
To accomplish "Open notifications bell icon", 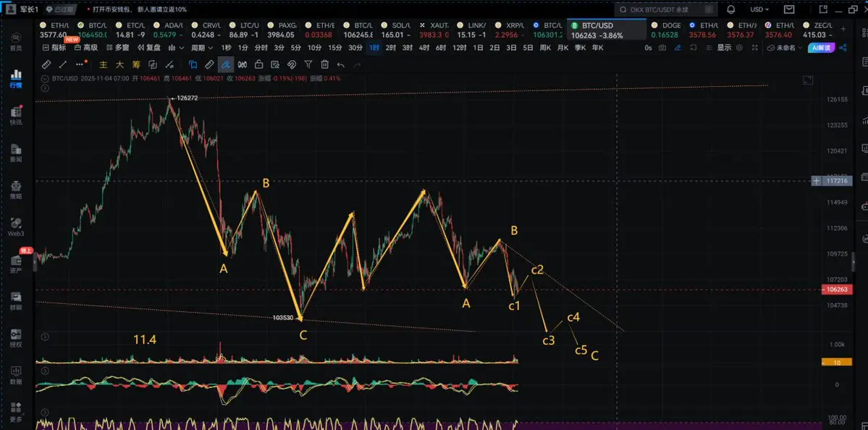I will pos(730,9).
